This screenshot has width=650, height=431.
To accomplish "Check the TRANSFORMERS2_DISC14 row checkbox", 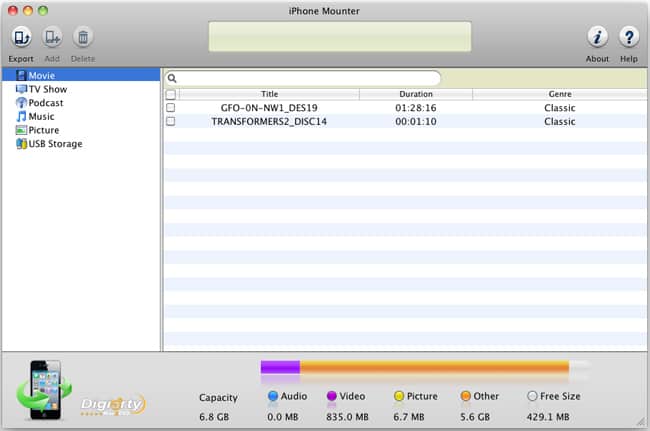I will (170, 121).
